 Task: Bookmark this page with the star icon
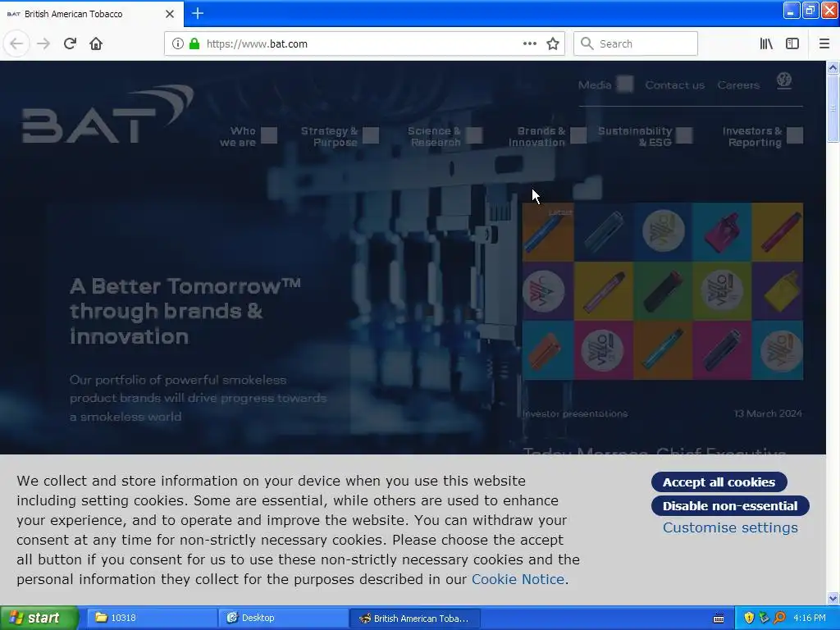click(553, 43)
